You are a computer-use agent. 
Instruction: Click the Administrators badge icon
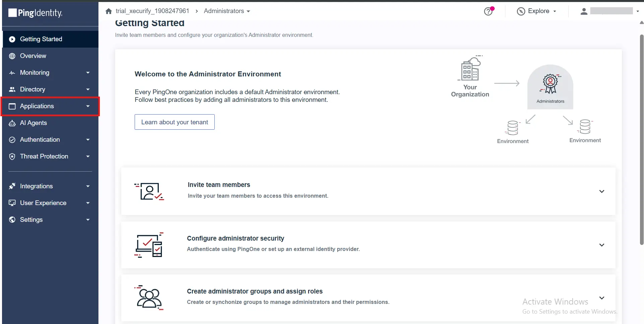550,83
